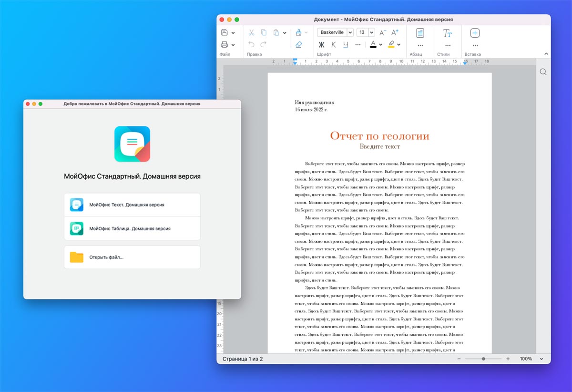Image resolution: width=572 pixels, height=392 pixels.
Task: Increase font size with the A+ icon
Action: click(395, 33)
